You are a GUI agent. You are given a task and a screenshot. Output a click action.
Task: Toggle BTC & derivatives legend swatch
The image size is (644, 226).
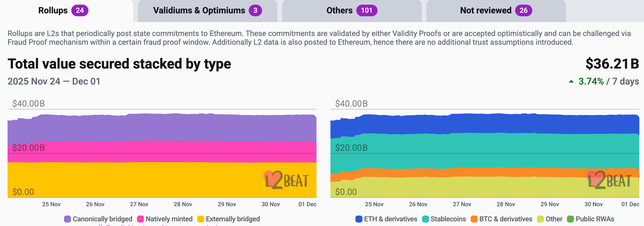tap(474, 219)
